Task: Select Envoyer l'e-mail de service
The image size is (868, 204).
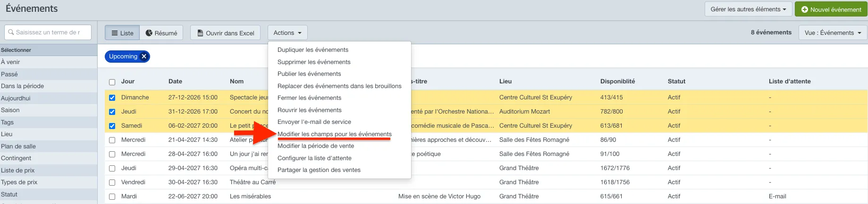Action: point(314,122)
